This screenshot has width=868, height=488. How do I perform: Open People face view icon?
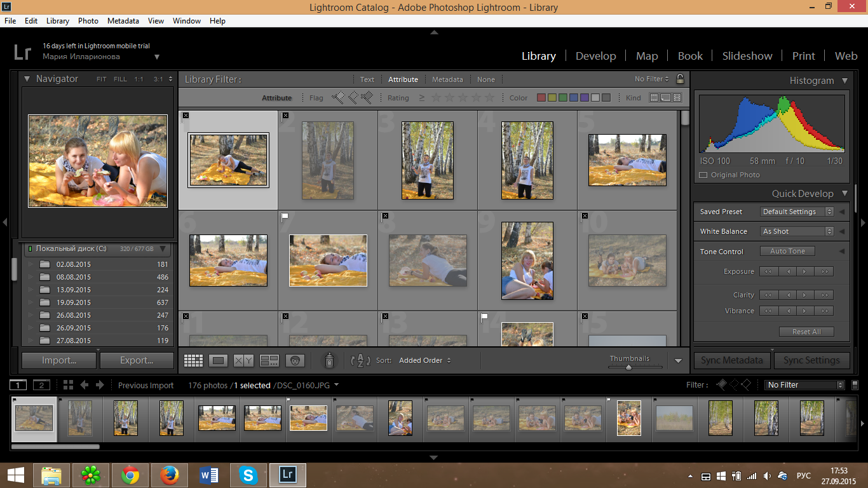coord(295,360)
